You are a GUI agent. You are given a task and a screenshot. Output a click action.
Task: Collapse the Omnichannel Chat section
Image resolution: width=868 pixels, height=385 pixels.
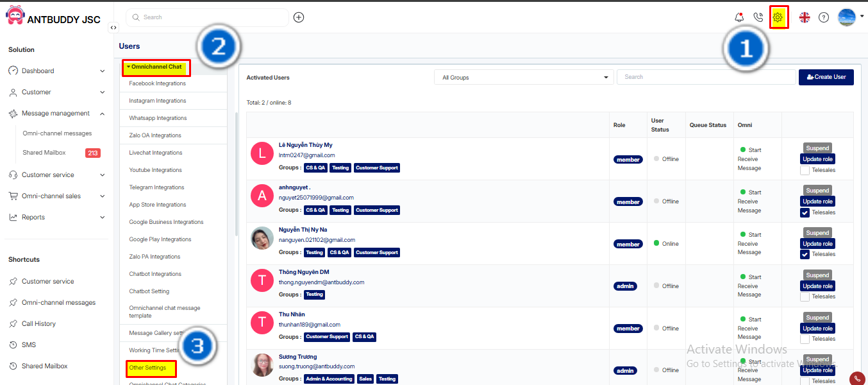tap(156, 67)
